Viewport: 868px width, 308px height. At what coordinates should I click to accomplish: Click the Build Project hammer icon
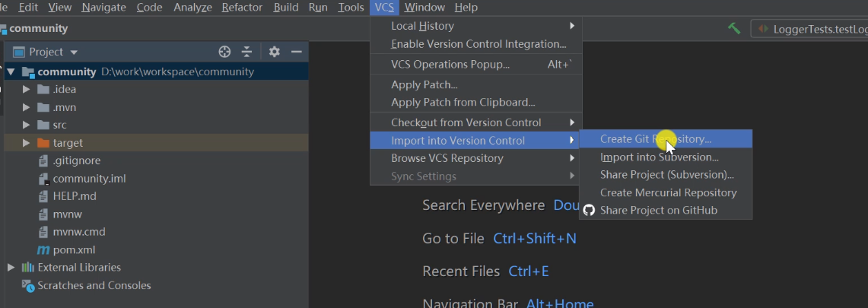coord(734,29)
